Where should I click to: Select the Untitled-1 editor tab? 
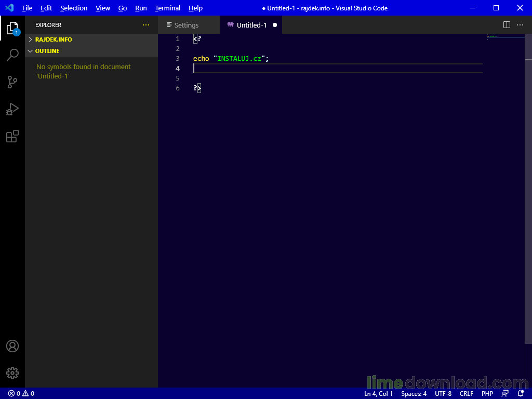tap(251, 25)
